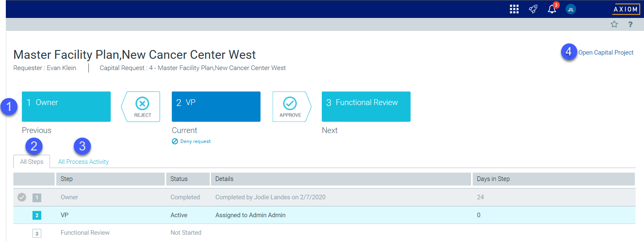This screenshot has width=644, height=241.
Task: Select the Functional Review next step tile
Action: coord(366,107)
